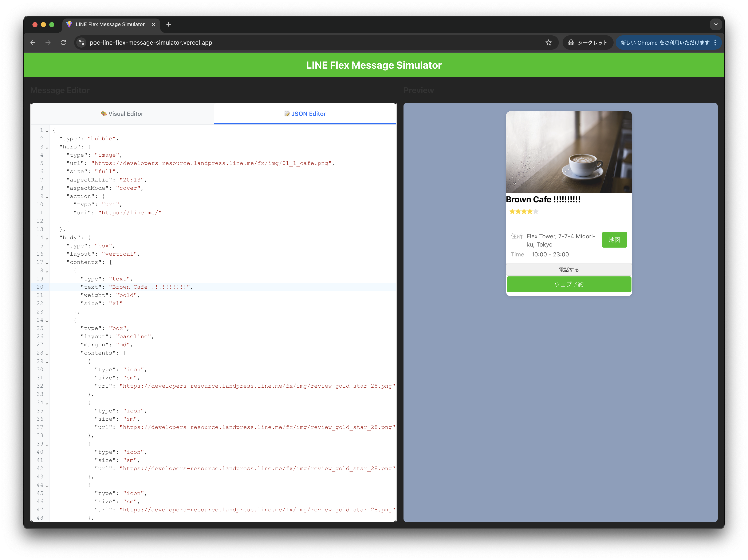
Task: Click the LINE favicon on the browser tab
Action: click(69, 24)
